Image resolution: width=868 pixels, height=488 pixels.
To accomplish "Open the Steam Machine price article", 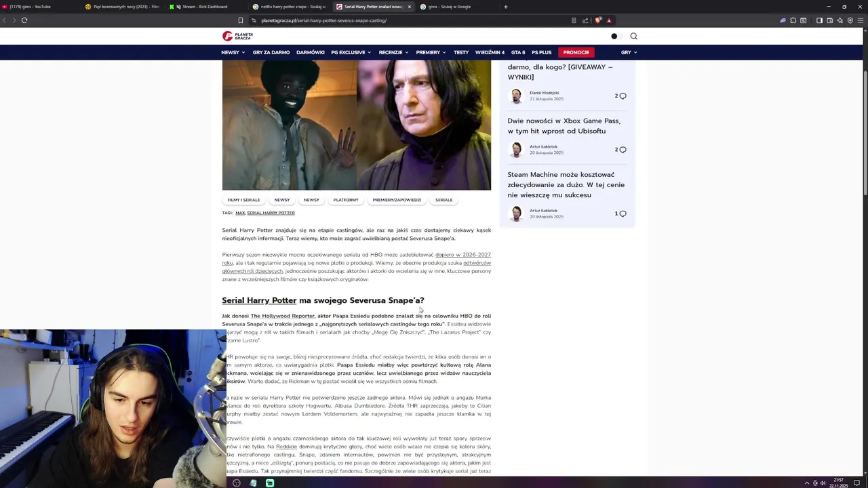I will pyautogui.click(x=566, y=185).
